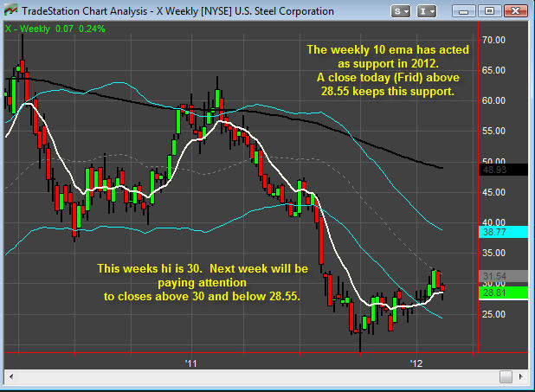Maximize the Chart Analysis window
The width and height of the screenshot is (535, 392).
pyautogui.click(x=489, y=11)
